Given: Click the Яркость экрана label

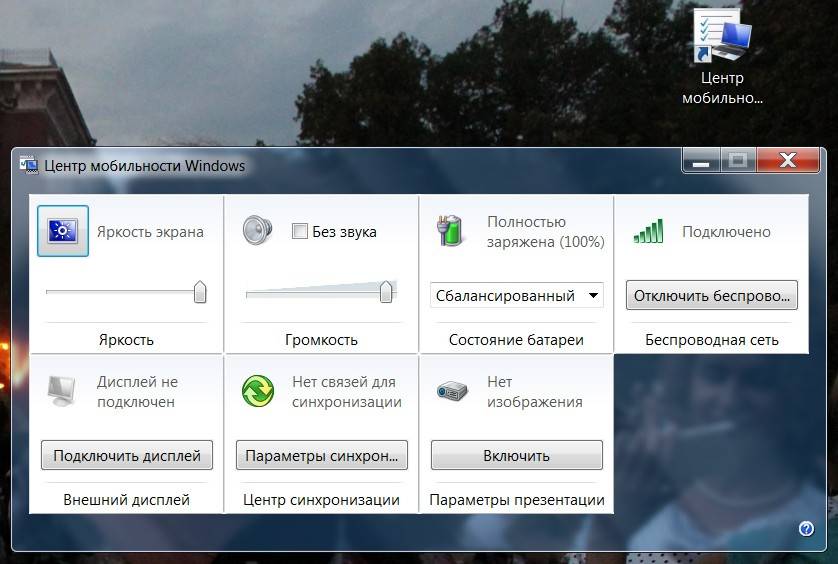Looking at the screenshot, I should [x=150, y=232].
